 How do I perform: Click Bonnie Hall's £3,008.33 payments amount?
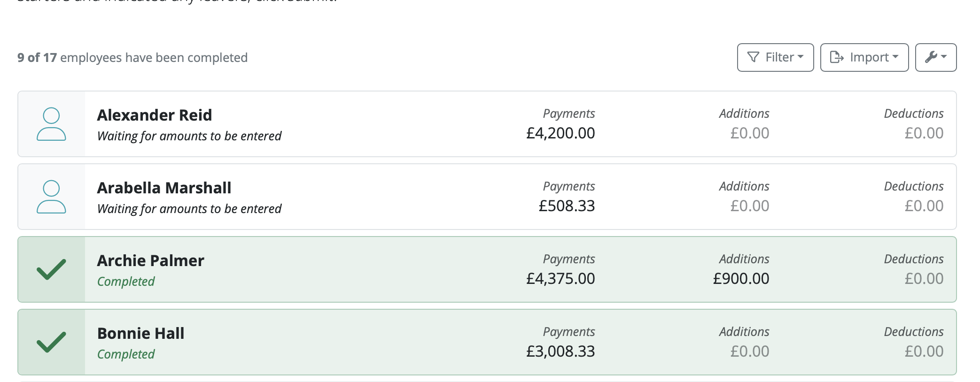(560, 351)
